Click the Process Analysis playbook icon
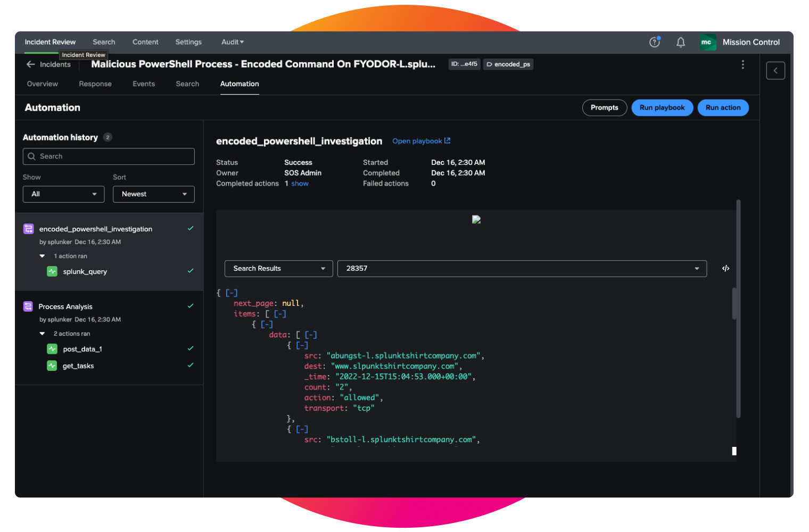This screenshot has width=809, height=532. click(28, 306)
